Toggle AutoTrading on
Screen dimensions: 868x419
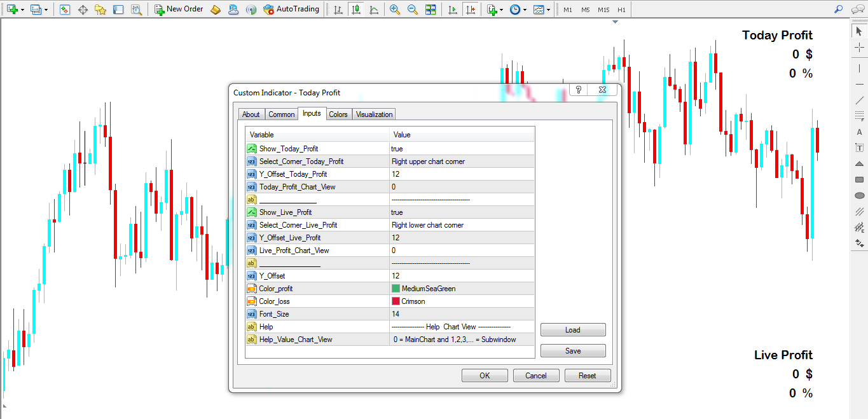click(291, 9)
